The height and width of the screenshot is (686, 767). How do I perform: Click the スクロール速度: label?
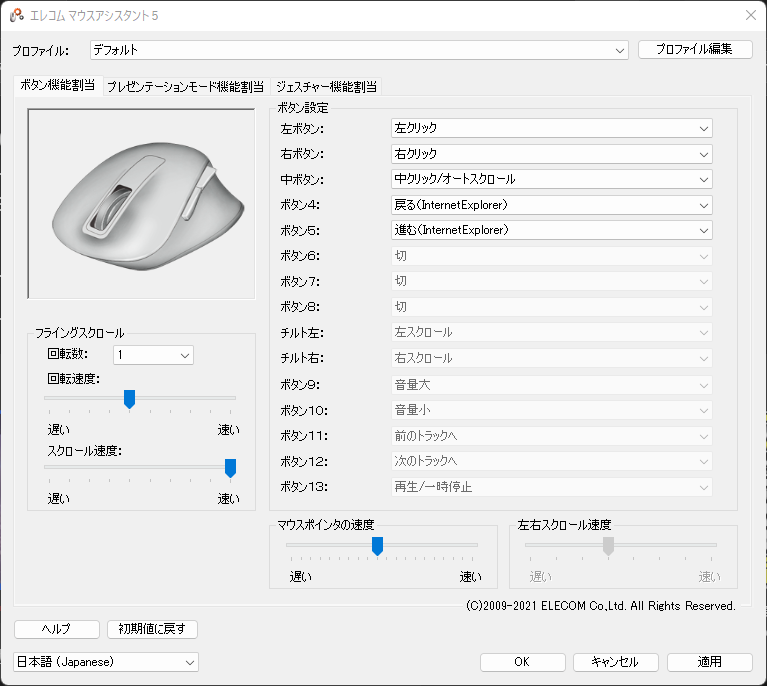(85, 451)
